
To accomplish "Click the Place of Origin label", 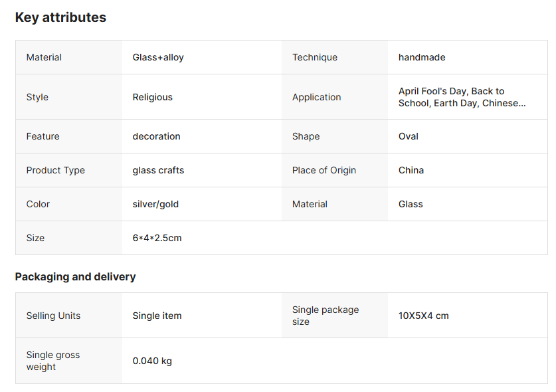I will click(324, 170).
